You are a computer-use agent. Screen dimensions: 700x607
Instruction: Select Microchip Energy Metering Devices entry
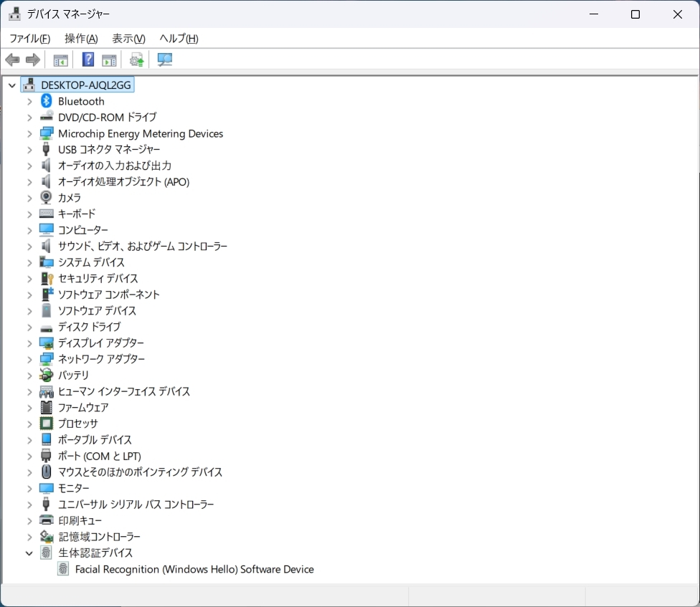pos(141,133)
